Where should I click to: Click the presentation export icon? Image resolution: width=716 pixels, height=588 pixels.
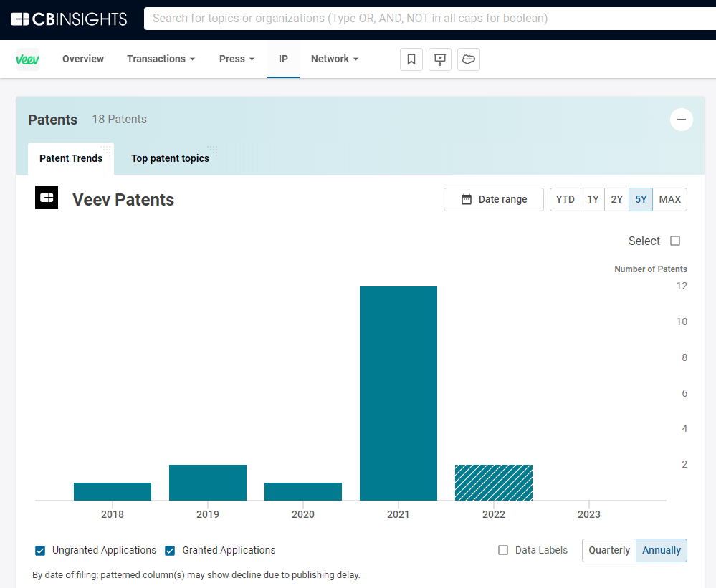pos(440,59)
